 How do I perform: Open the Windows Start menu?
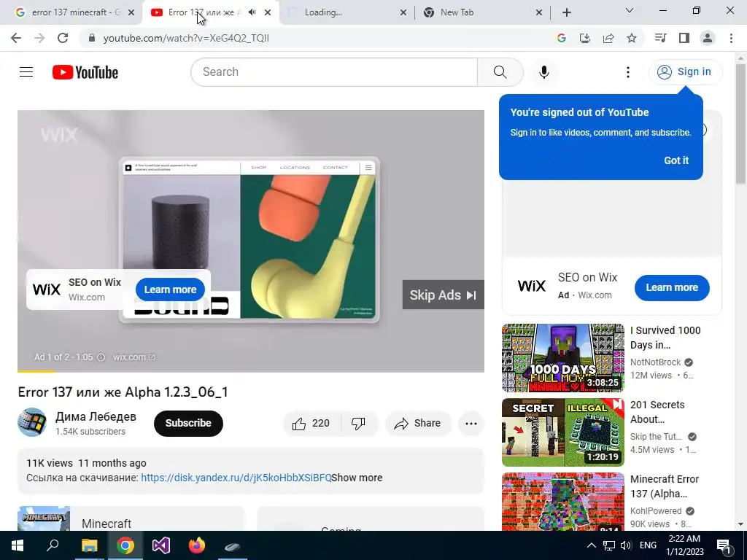coord(18,545)
